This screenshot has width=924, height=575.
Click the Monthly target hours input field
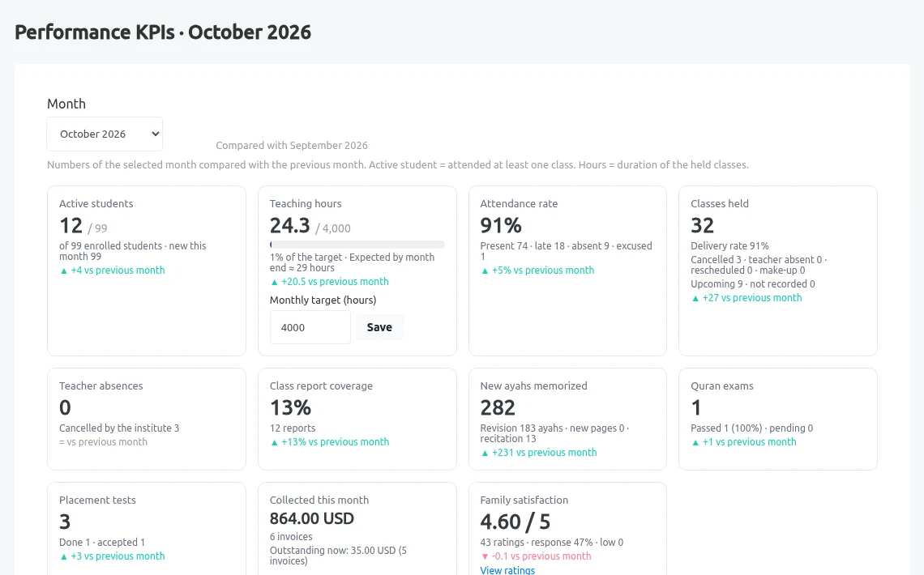(310, 327)
